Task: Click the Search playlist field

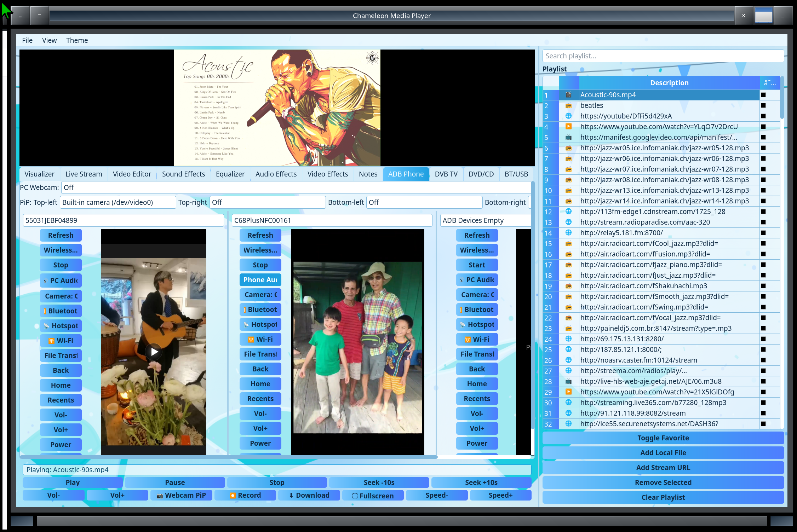Action: click(x=663, y=56)
